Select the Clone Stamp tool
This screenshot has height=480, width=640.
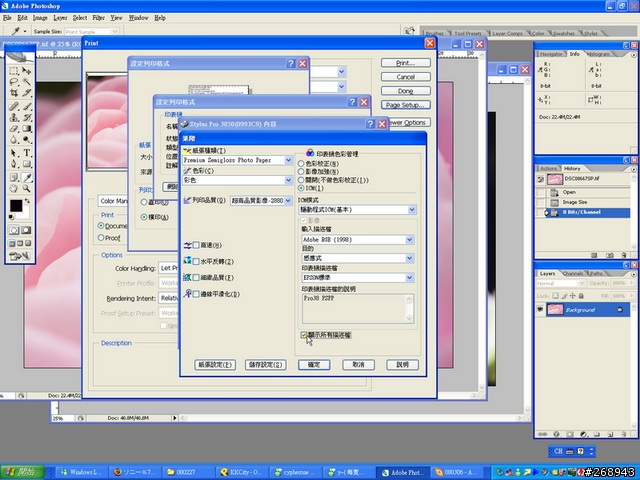13,118
